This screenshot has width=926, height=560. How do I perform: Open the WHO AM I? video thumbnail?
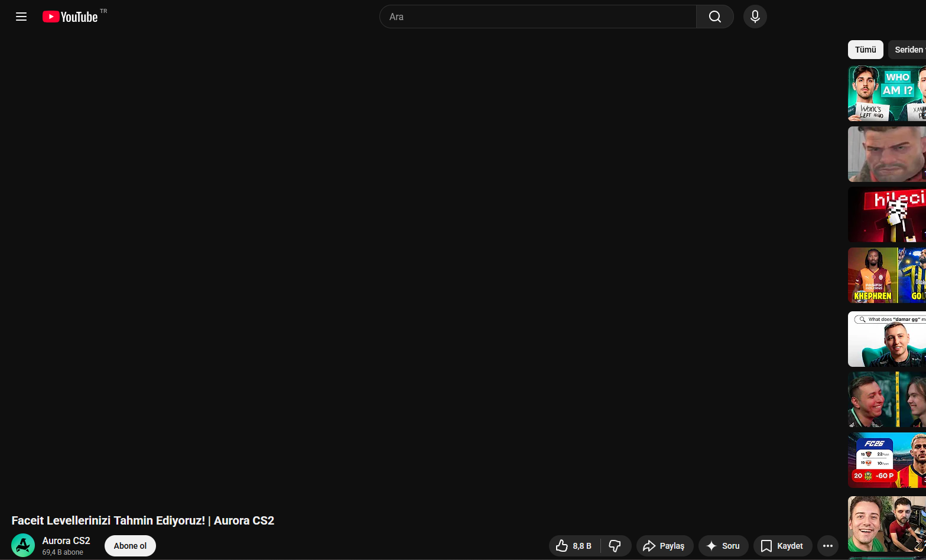(x=887, y=93)
